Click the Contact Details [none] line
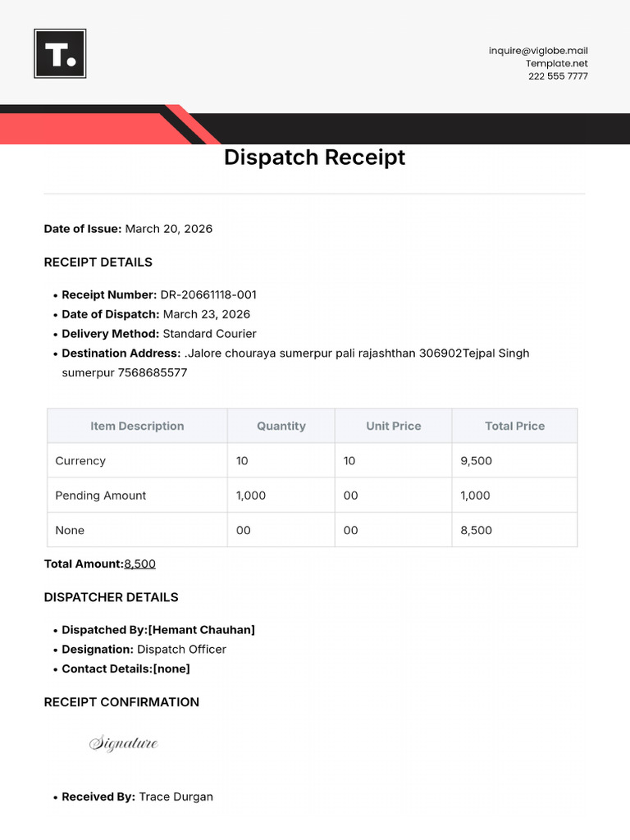The image size is (630, 840). pyautogui.click(x=126, y=669)
